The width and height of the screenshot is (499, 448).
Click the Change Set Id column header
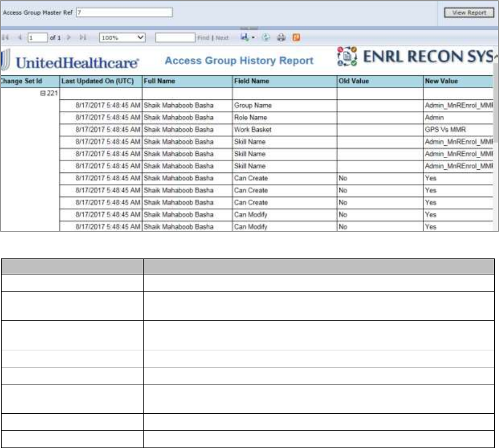(29, 82)
